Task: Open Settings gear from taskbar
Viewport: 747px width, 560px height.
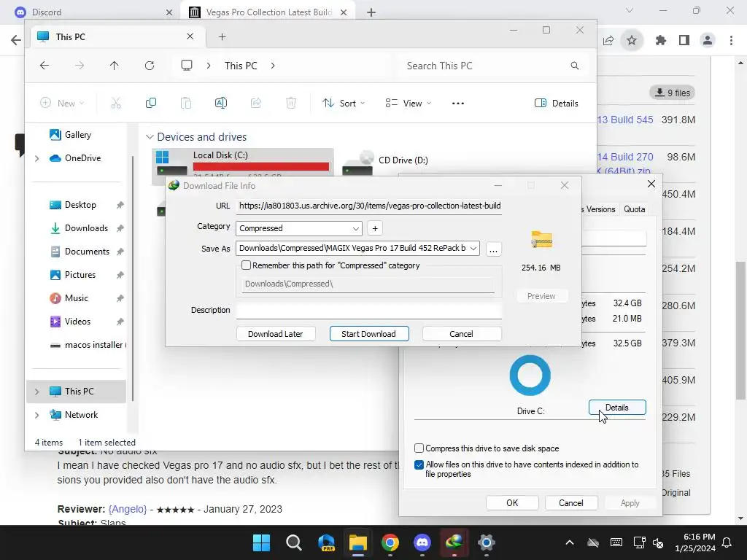Action: [x=487, y=542]
